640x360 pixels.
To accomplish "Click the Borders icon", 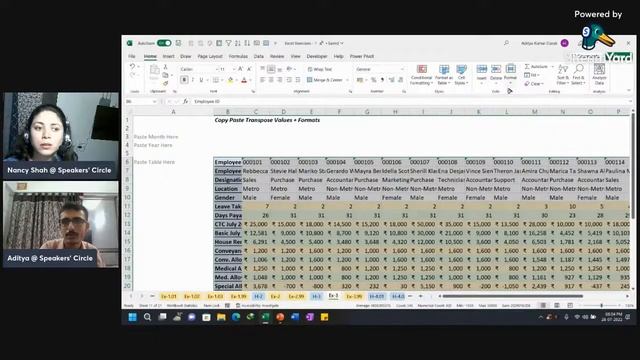I will (216, 80).
